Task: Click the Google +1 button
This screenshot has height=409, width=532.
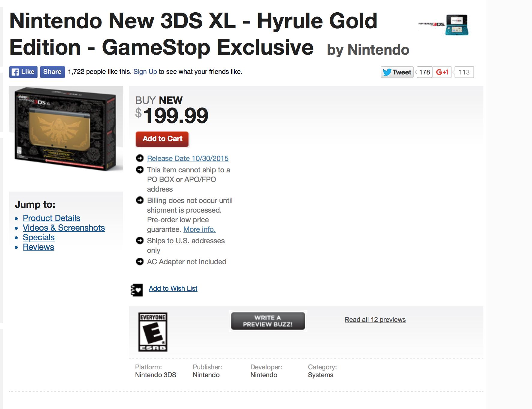Action: (442, 72)
